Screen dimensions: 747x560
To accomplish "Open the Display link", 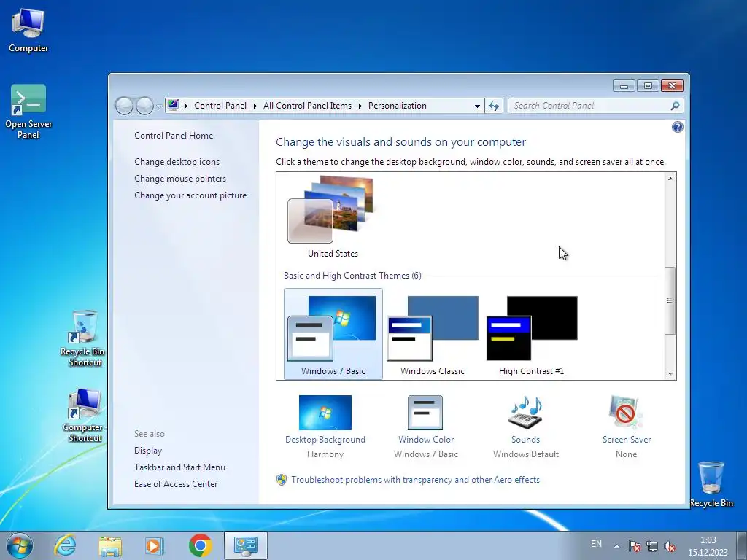I will pyautogui.click(x=148, y=451).
